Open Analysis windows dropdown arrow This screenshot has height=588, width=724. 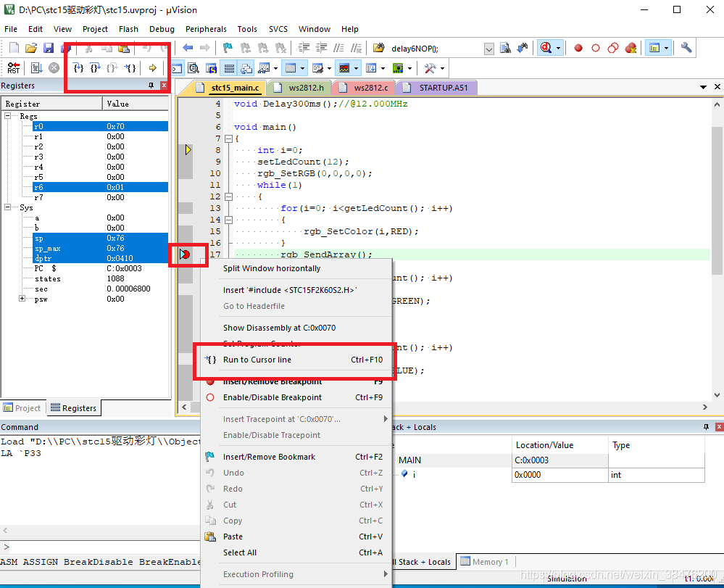click(356, 69)
